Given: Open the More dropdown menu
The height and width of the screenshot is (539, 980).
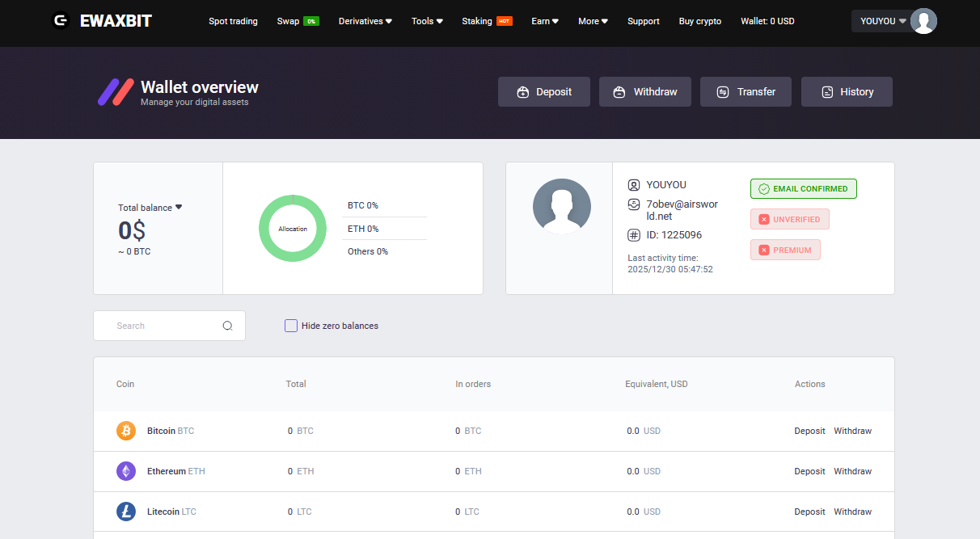Looking at the screenshot, I should click(x=593, y=21).
